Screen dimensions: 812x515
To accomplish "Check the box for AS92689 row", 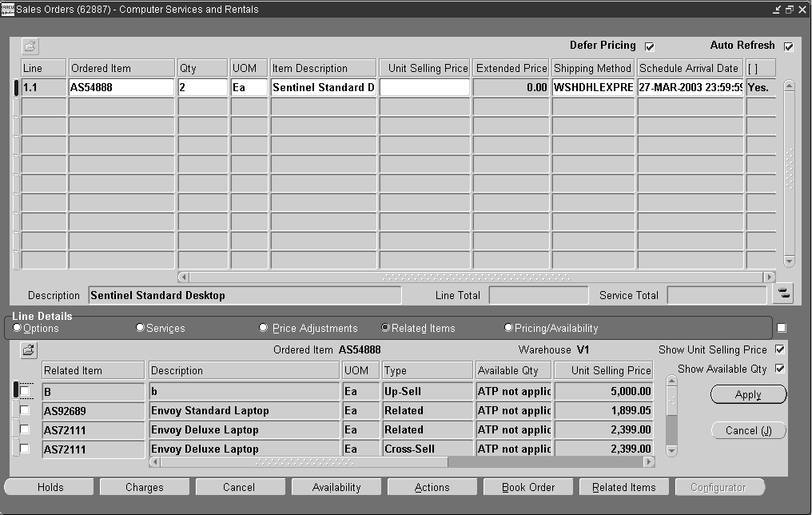I will (24, 410).
